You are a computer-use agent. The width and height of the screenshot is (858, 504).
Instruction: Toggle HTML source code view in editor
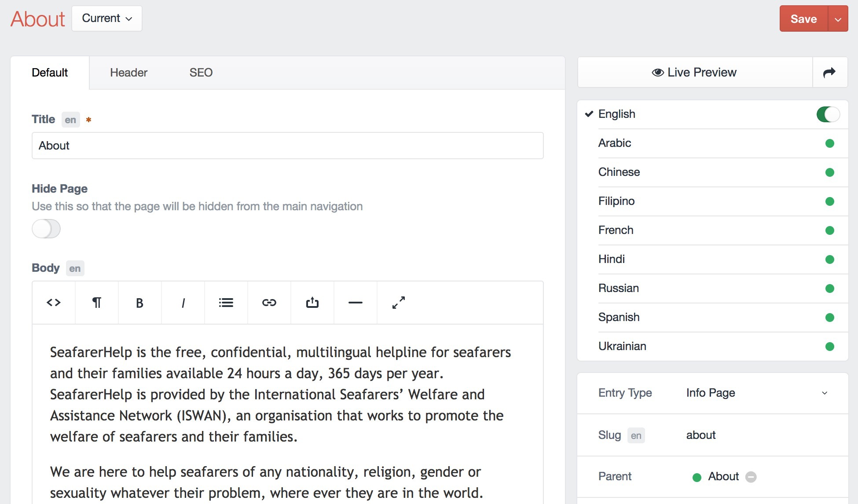(x=54, y=303)
